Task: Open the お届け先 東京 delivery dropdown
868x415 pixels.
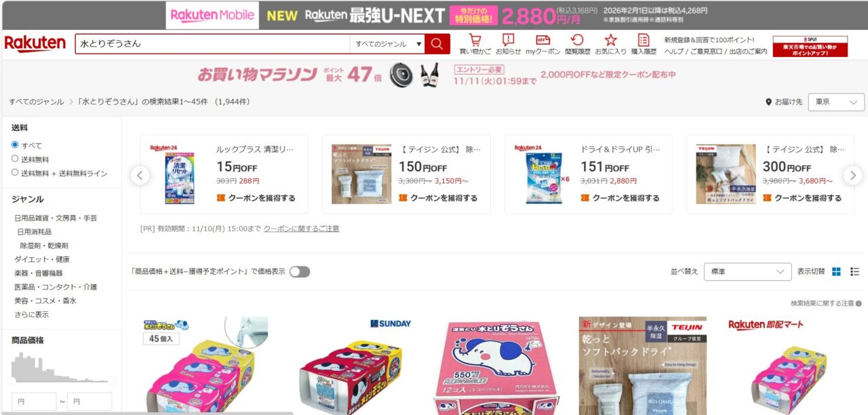Action: coord(837,102)
